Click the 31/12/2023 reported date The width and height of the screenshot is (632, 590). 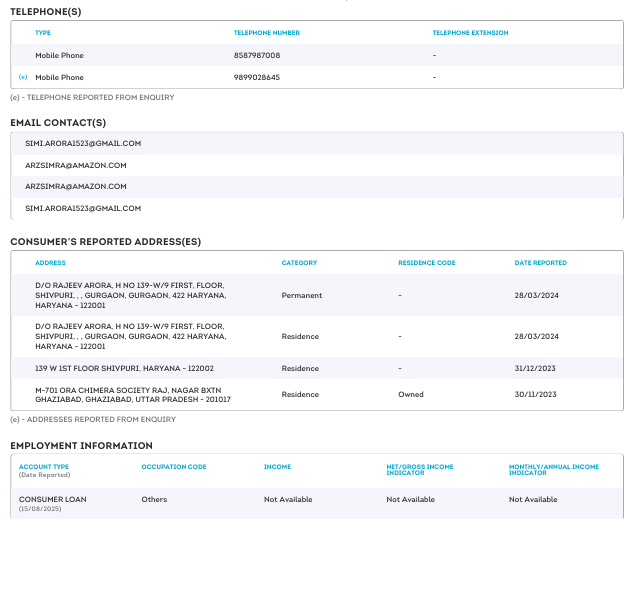coord(536,368)
